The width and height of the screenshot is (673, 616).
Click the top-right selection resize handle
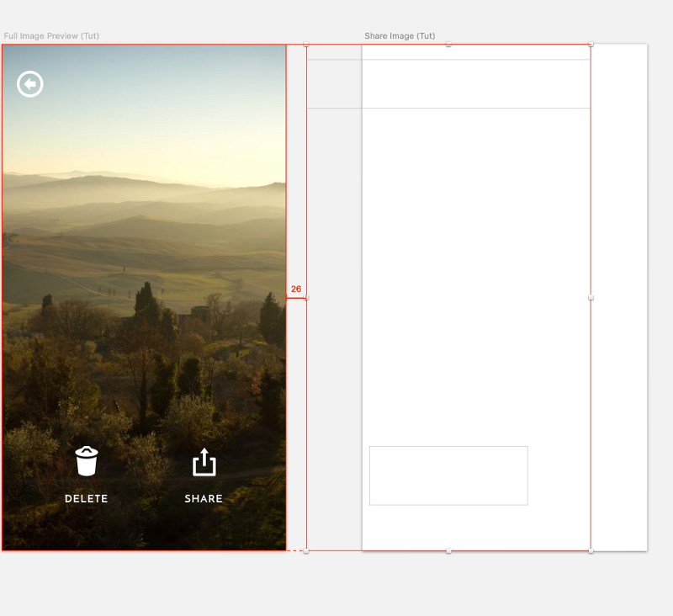coord(591,45)
